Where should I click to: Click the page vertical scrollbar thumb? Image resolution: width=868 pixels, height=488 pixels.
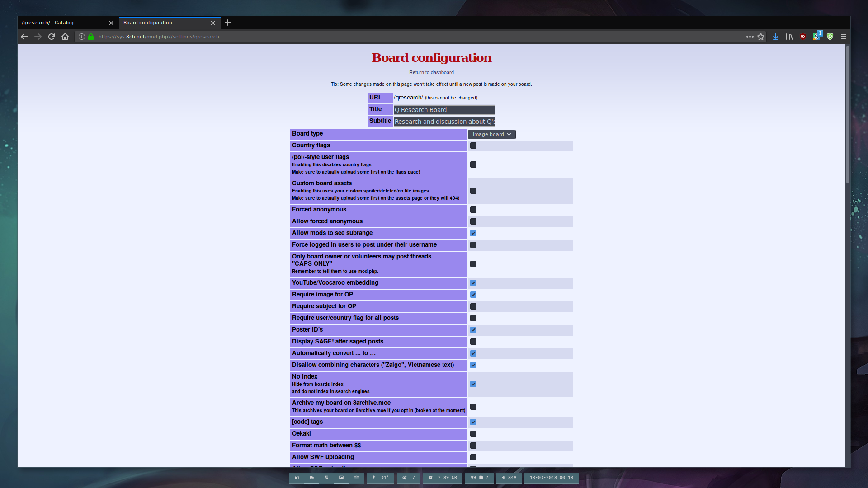(x=848, y=115)
